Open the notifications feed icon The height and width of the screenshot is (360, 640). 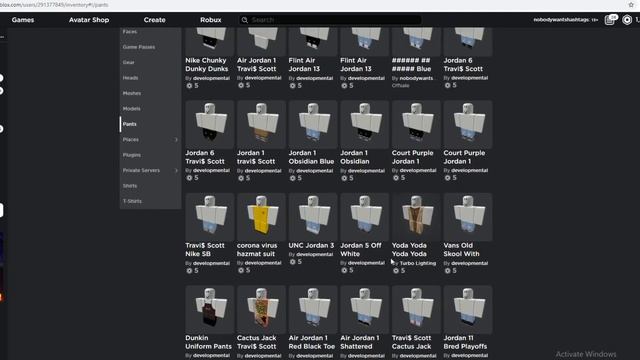click(611, 20)
